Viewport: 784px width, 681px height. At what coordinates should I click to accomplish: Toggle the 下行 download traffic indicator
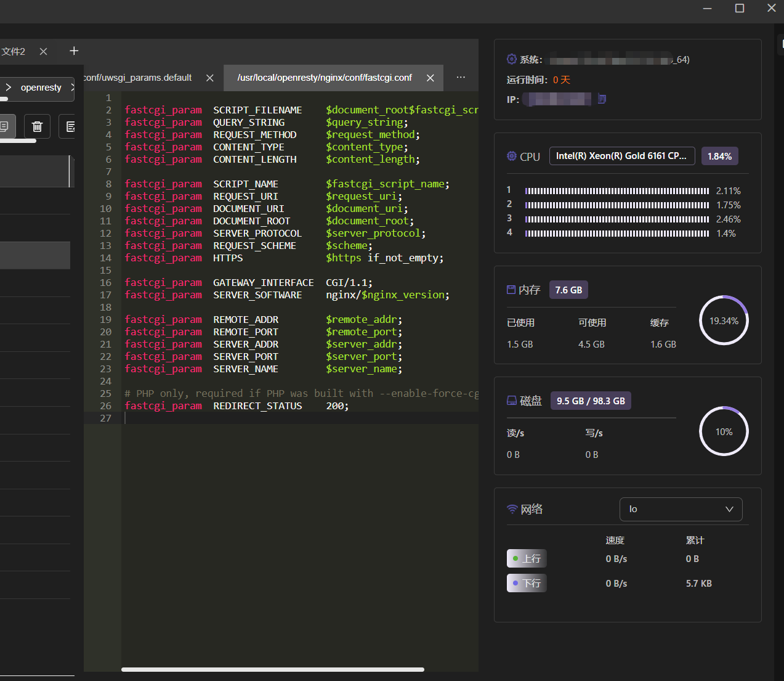coord(527,583)
